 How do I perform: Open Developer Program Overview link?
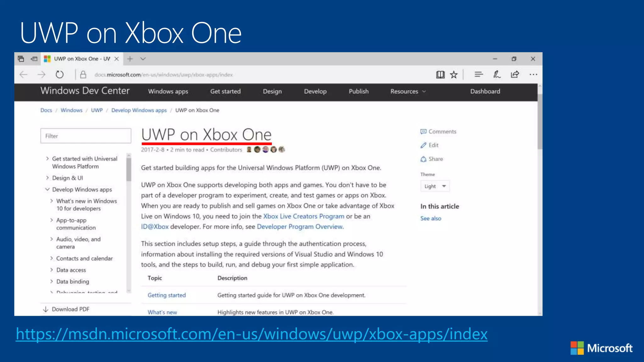pos(300,227)
